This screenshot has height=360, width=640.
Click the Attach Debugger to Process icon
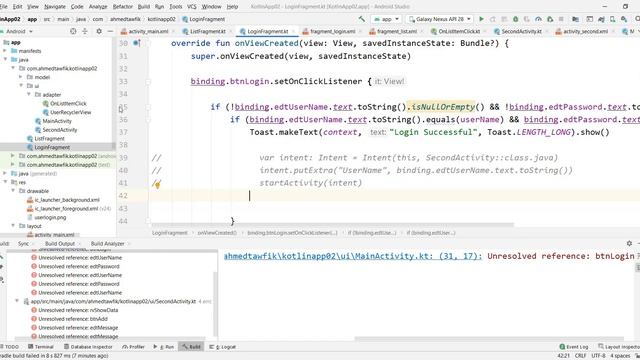pos(550,19)
